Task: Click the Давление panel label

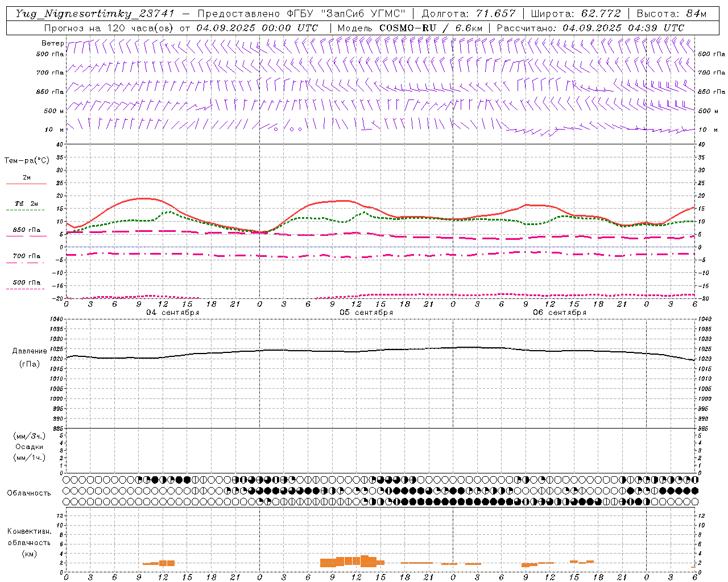Action: [30, 351]
